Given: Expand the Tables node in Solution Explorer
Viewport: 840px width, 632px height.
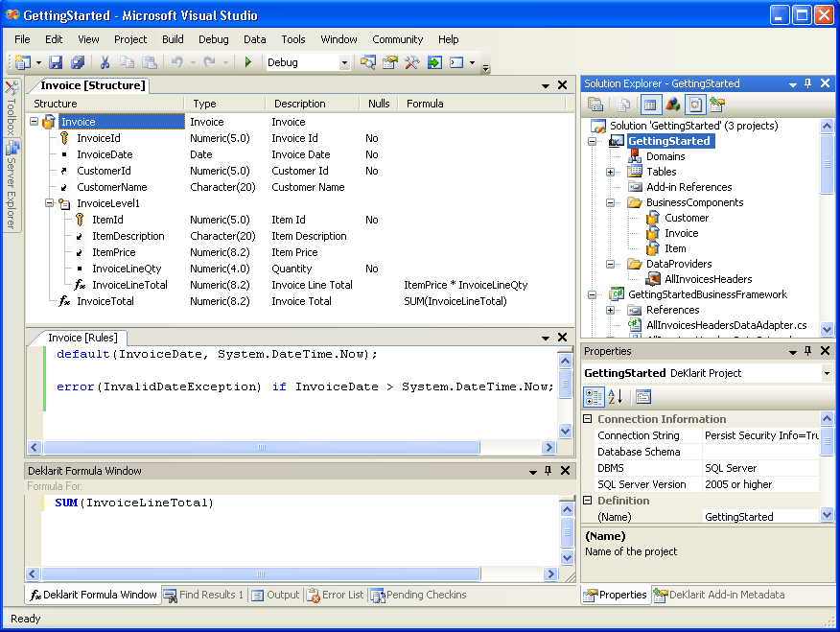Looking at the screenshot, I should [x=610, y=172].
